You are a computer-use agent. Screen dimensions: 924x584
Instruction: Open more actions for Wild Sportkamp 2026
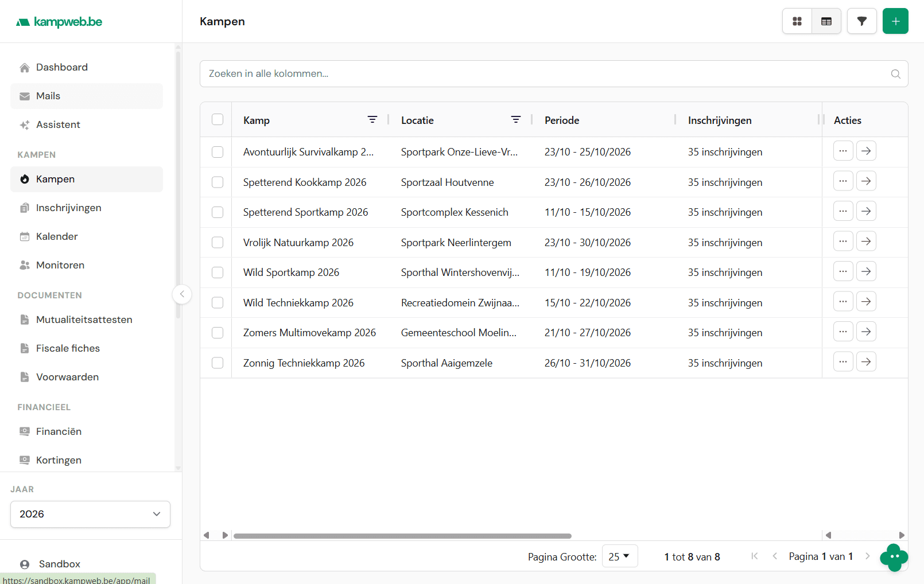pyautogui.click(x=843, y=271)
